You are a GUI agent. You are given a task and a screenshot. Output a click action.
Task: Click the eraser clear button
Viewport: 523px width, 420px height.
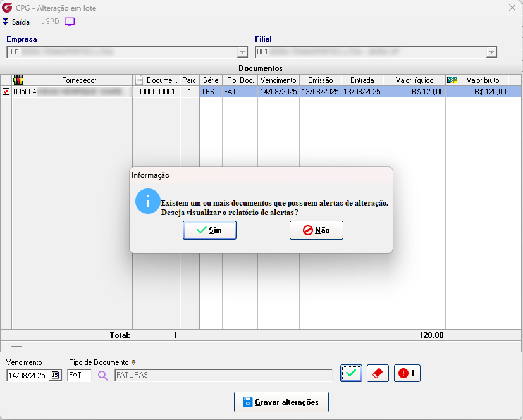click(x=378, y=373)
